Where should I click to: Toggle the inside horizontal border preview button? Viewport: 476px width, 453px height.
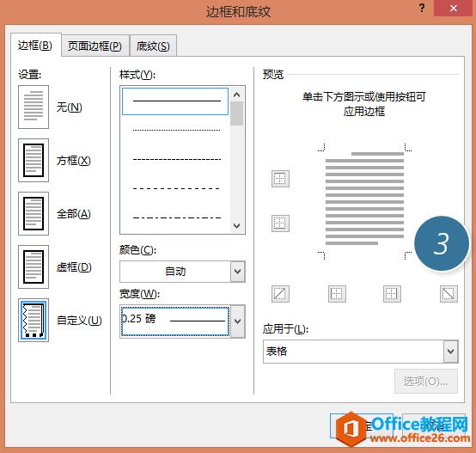(280, 223)
